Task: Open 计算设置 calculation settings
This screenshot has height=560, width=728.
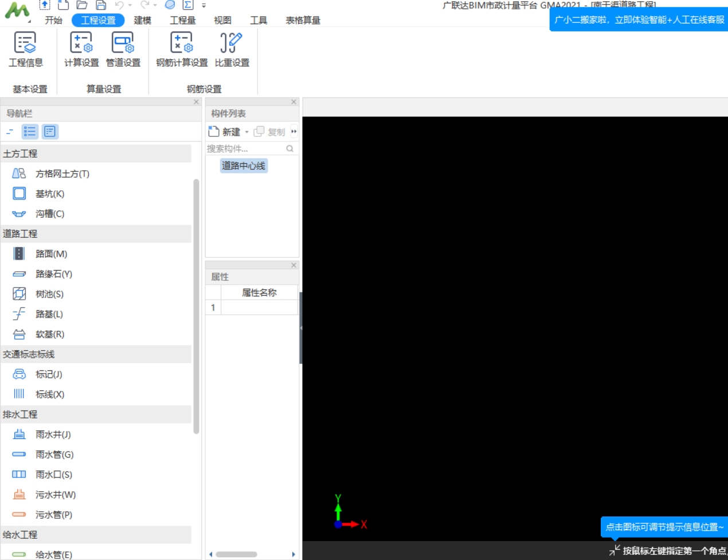Action: [81, 50]
